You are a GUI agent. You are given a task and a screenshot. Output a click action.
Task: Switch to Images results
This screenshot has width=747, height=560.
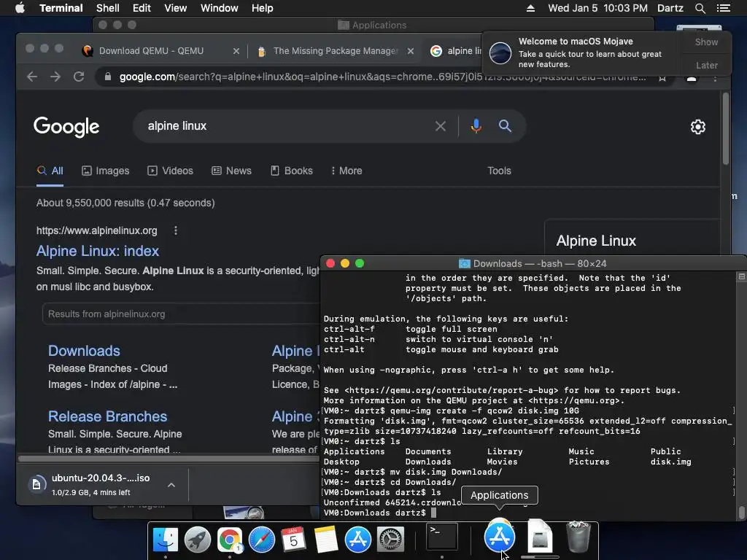105,171
